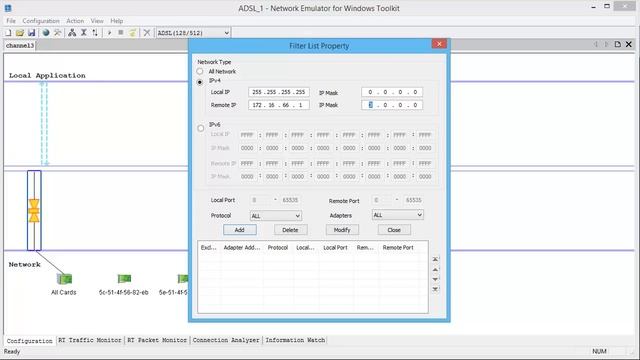The image size is (640, 360).
Task: Click the crossed tools toolbar icon
Action: [58, 33]
